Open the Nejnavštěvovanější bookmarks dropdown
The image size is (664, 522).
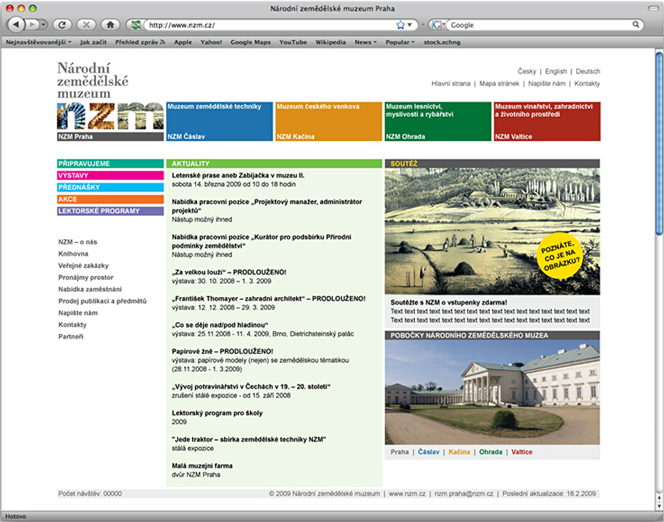39,42
